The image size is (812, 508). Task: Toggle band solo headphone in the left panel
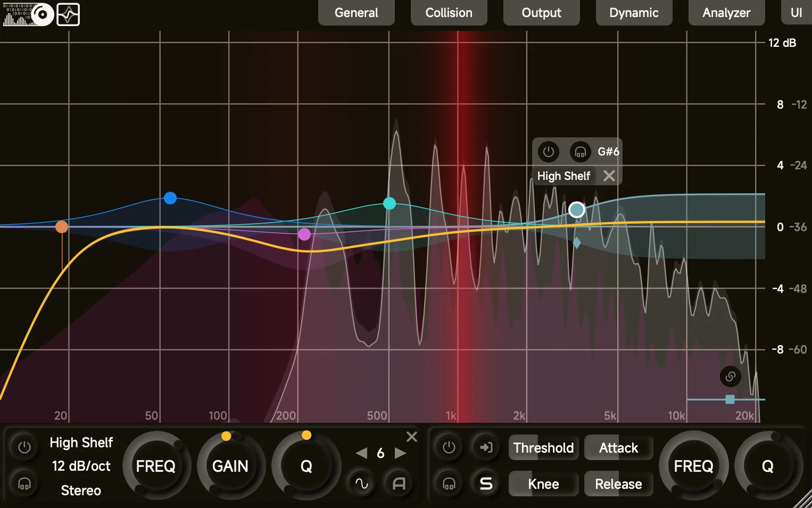point(24,484)
